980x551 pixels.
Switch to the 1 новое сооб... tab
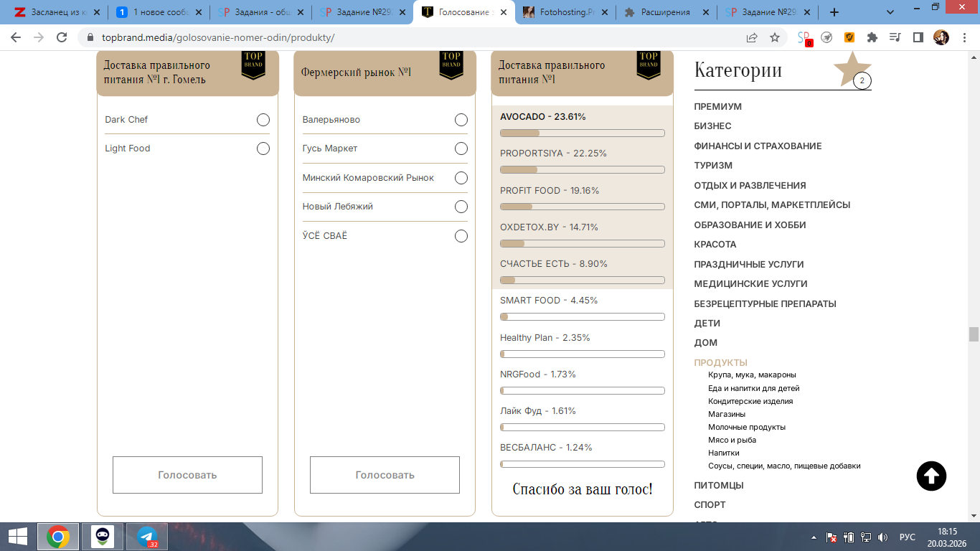coord(159,12)
